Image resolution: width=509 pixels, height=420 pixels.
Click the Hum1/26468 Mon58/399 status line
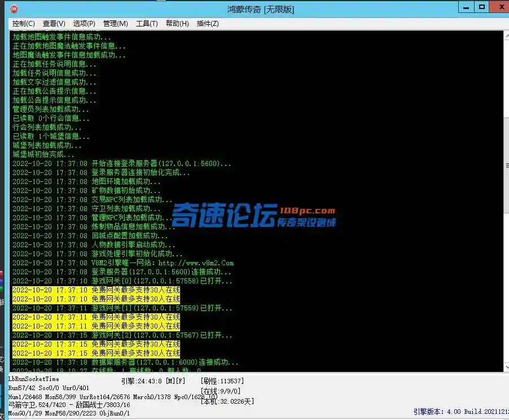tap(113, 397)
